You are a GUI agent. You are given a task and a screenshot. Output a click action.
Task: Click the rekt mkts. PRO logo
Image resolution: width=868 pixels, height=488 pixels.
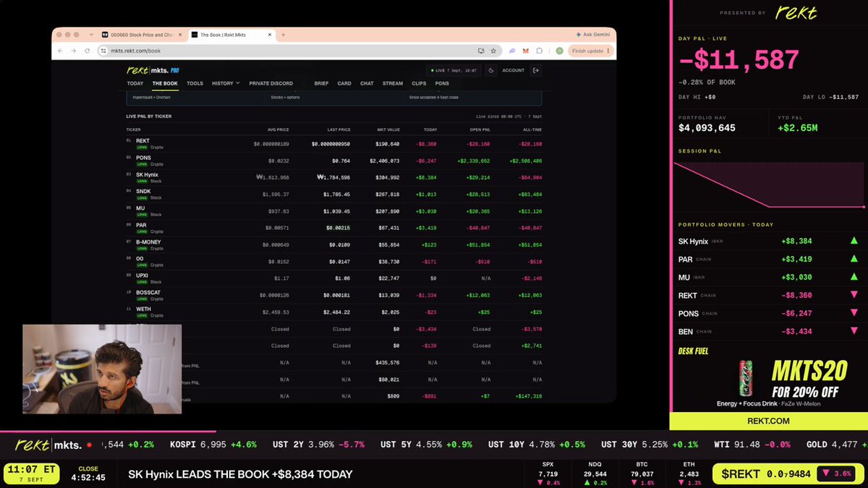tap(153, 70)
